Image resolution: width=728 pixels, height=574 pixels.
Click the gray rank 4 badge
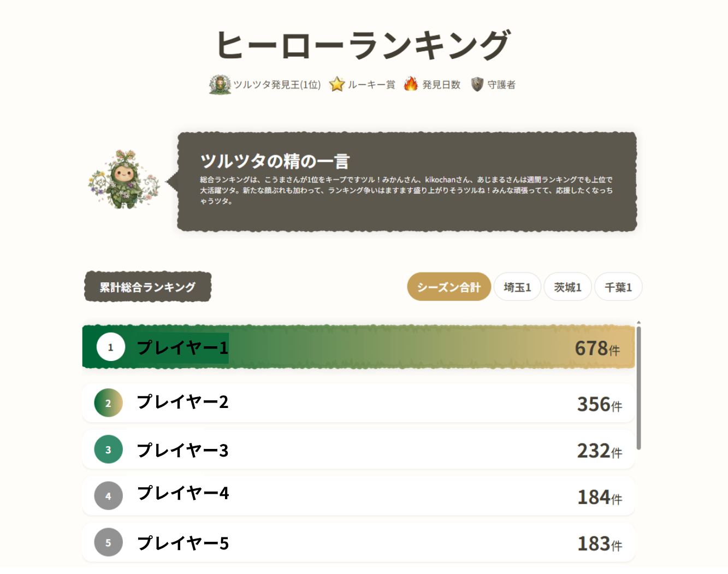tap(108, 496)
